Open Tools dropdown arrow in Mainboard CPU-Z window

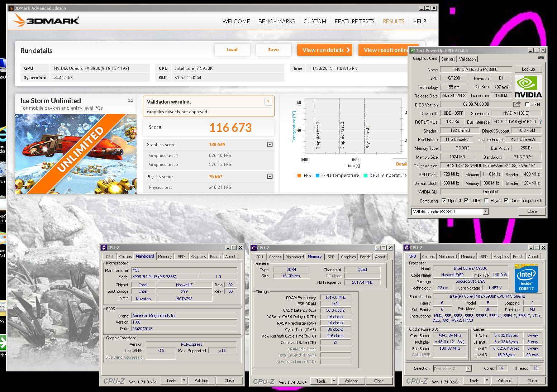(x=184, y=381)
